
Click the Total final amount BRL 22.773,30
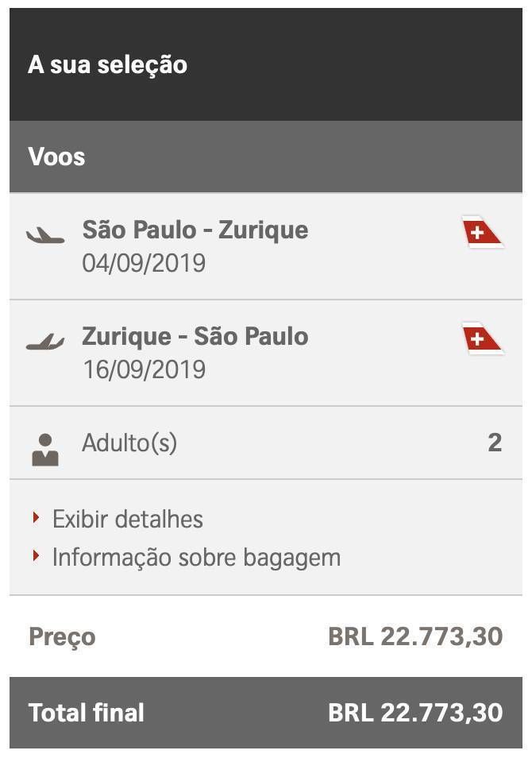(415, 713)
